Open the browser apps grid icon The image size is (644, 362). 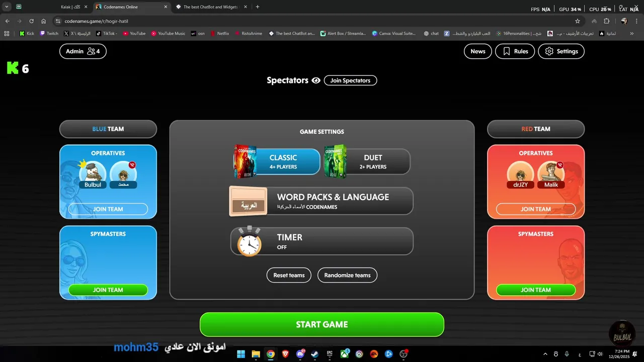[x=7, y=34]
